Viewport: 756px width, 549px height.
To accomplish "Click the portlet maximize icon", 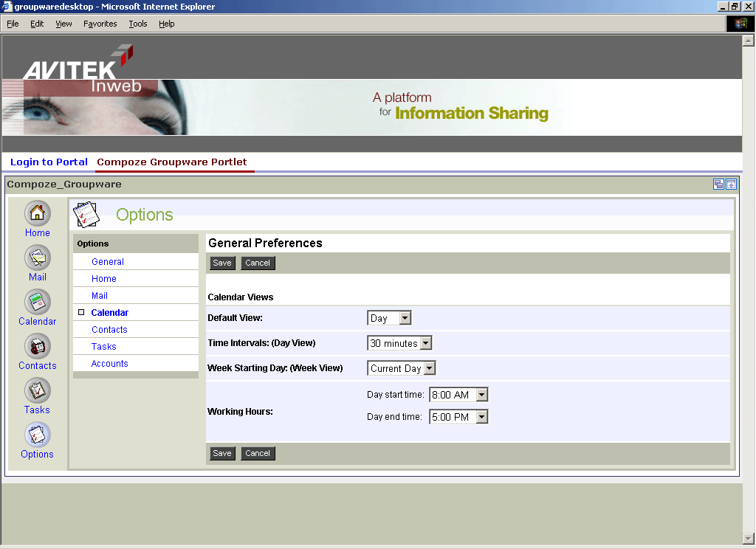I will pos(731,184).
